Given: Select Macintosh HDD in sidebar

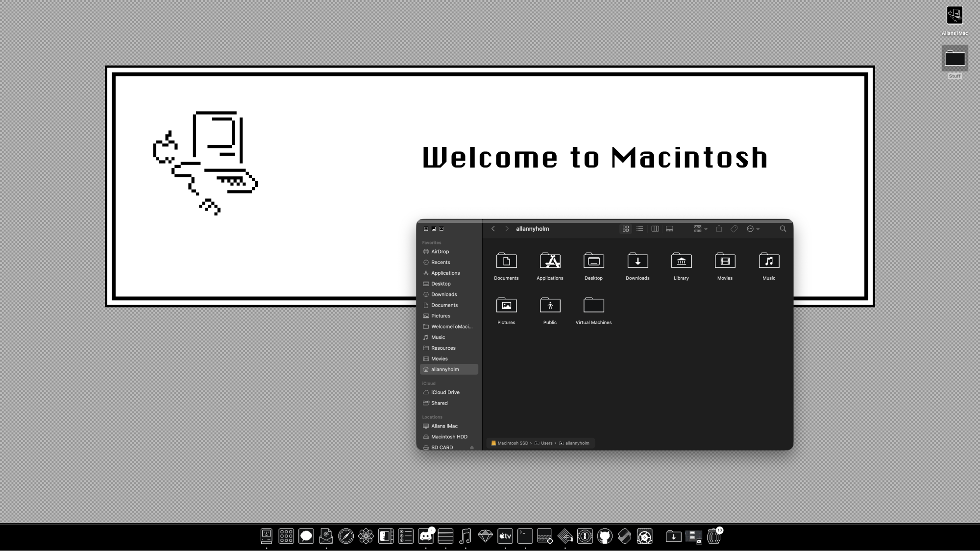Looking at the screenshot, I should coord(449,437).
